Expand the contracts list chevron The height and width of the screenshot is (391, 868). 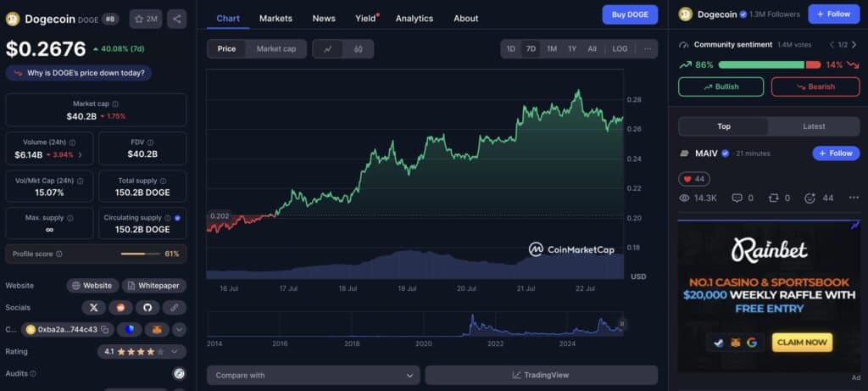pos(179,330)
